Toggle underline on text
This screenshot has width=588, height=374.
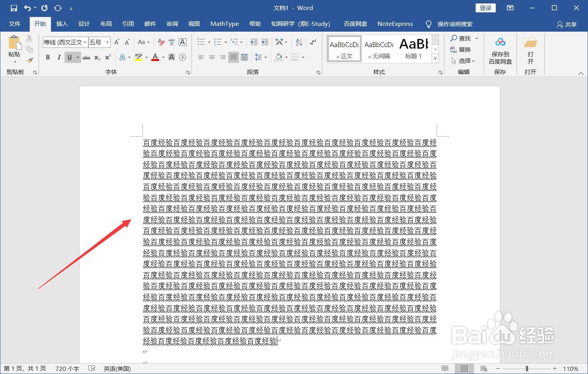pos(69,57)
